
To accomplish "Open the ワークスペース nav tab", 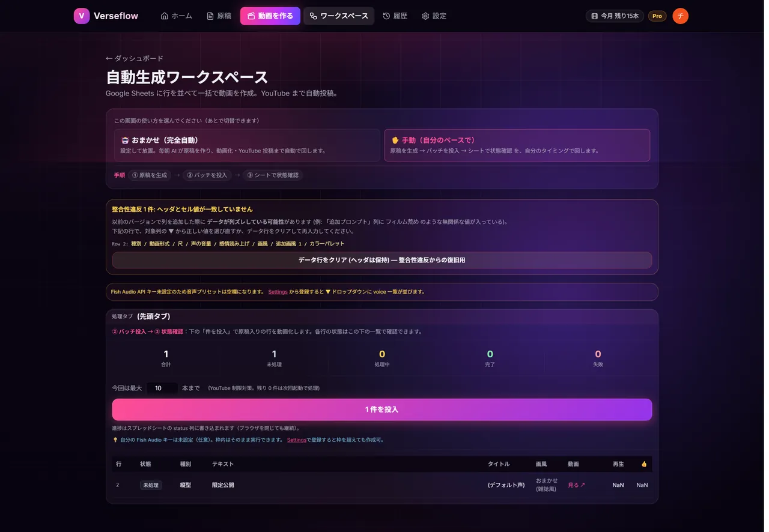I will pos(338,16).
